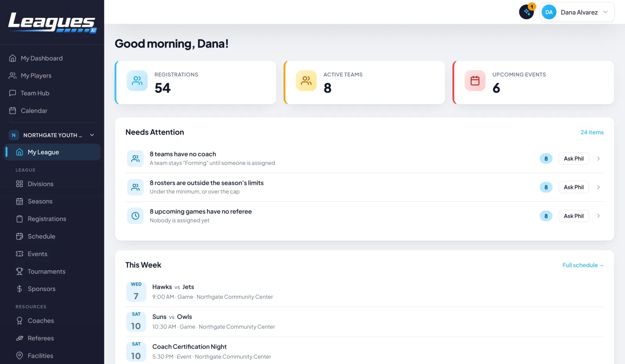Select My League in sidebar
This screenshot has height=364, width=625.
pyautogui.click(x=52, y=152)
